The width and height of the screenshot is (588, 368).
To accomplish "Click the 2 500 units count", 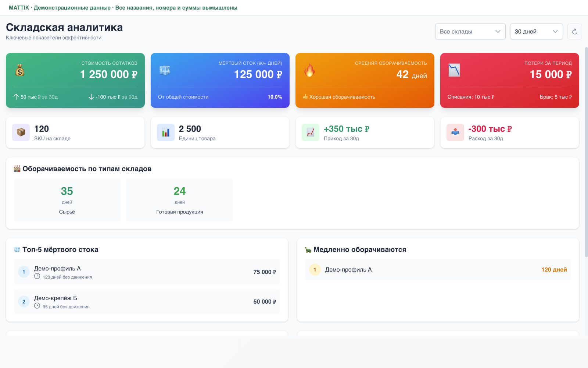I will point(190,129).
